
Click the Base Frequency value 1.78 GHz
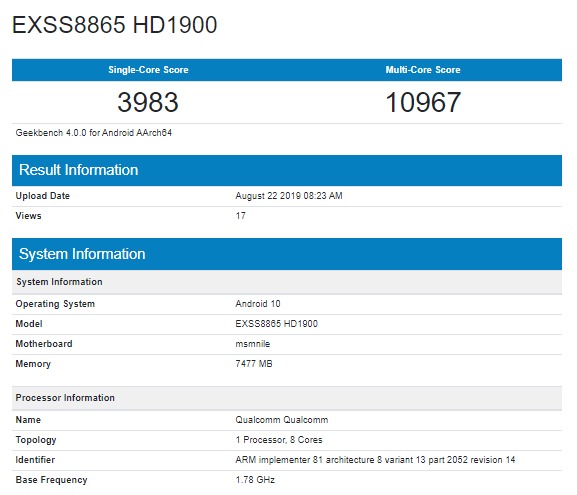255,480
